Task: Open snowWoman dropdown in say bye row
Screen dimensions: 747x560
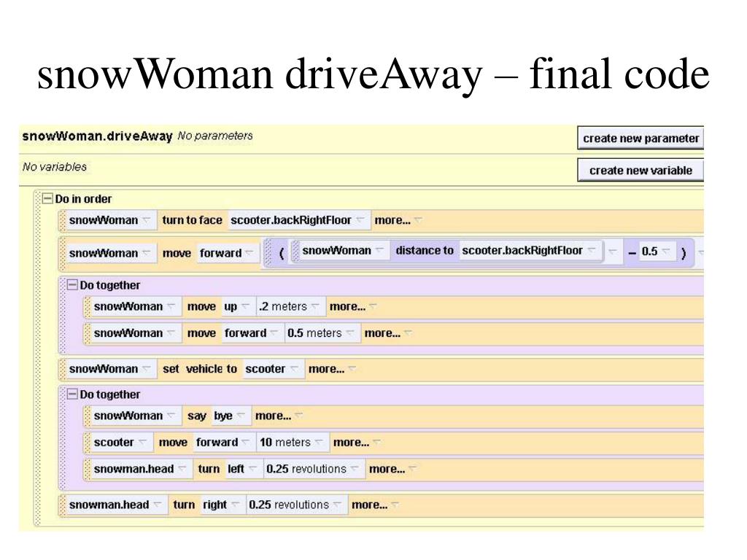Action: point(135,415)
